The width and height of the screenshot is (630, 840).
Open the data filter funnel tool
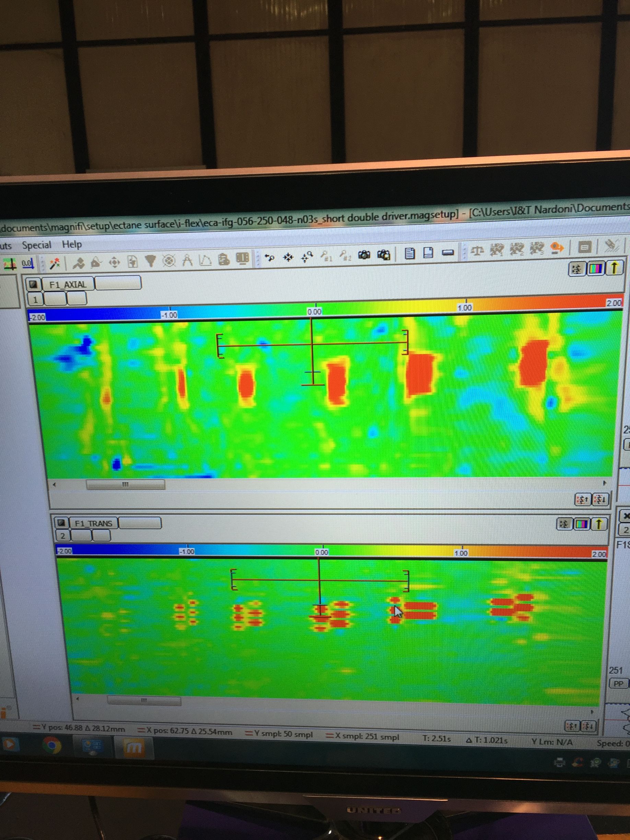click(x=150, y=260)
